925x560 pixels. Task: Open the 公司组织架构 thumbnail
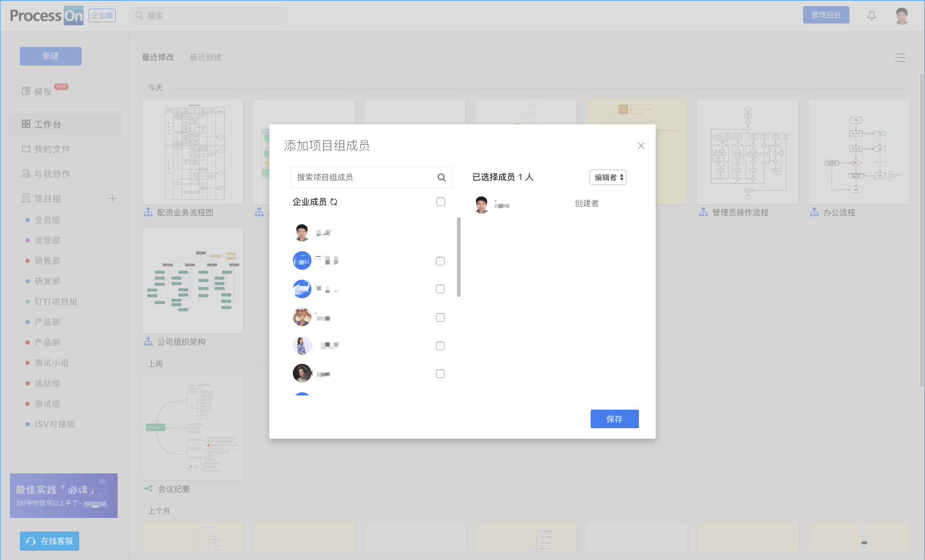point(193,281)
